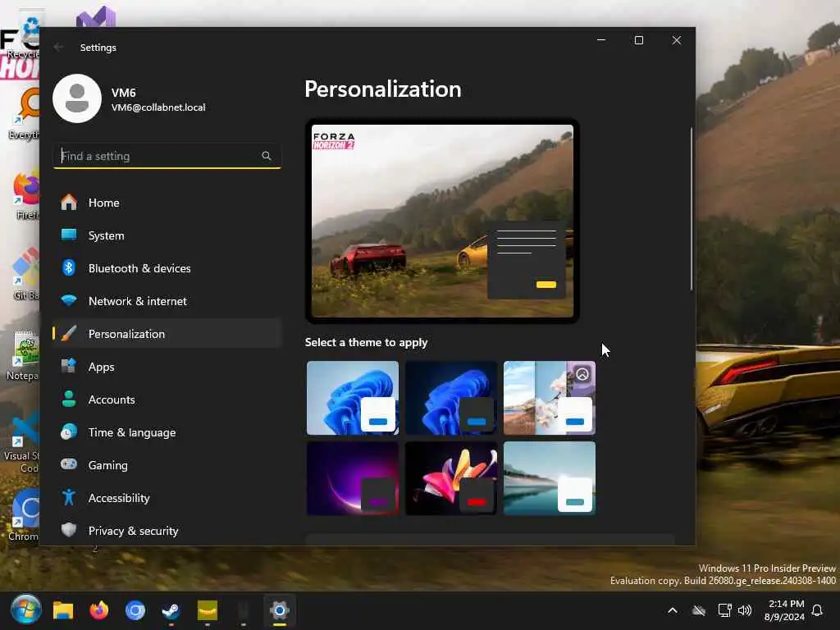Click the Chromium desktop shortcut
Image resolution: width=840 pixels, height=630 pixels.
coord(24,515)
